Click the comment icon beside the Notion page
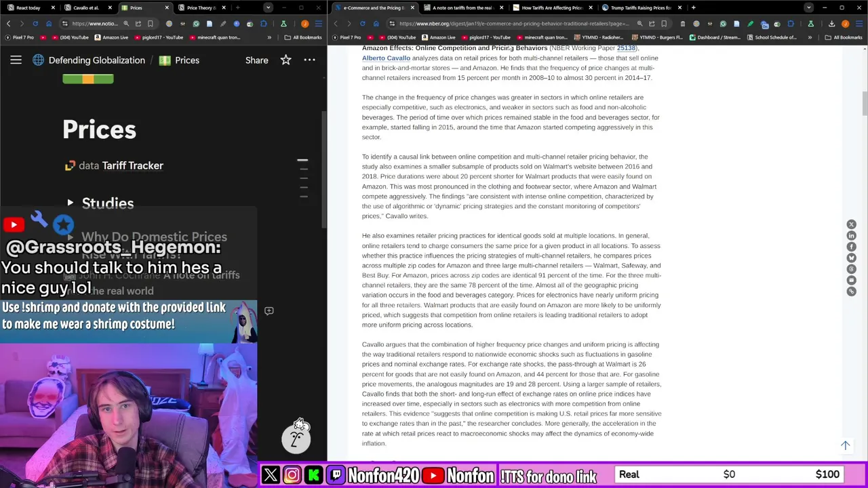This screenshot has width=868, height=488. point(269,311)
